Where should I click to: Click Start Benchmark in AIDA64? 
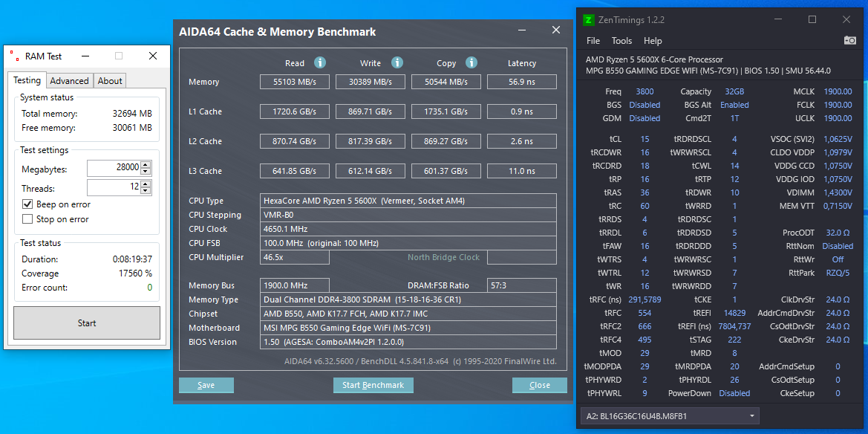[x=373, y=385]
